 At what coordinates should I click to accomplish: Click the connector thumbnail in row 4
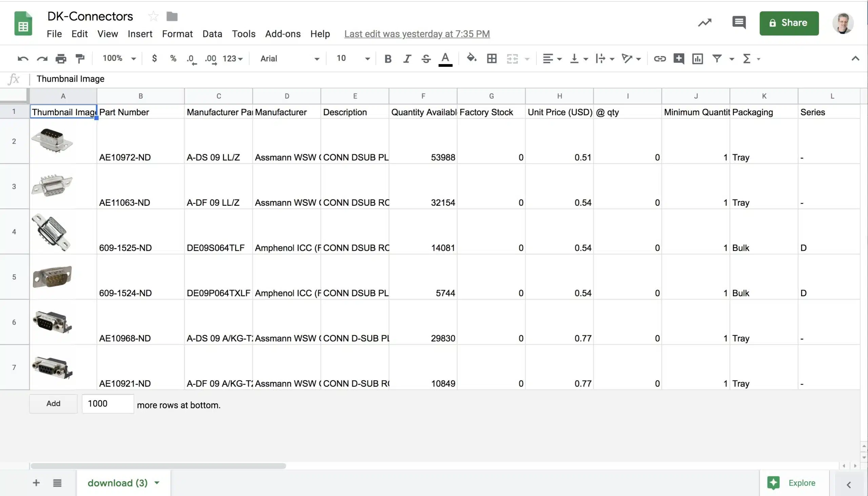(x=51, y=232)
